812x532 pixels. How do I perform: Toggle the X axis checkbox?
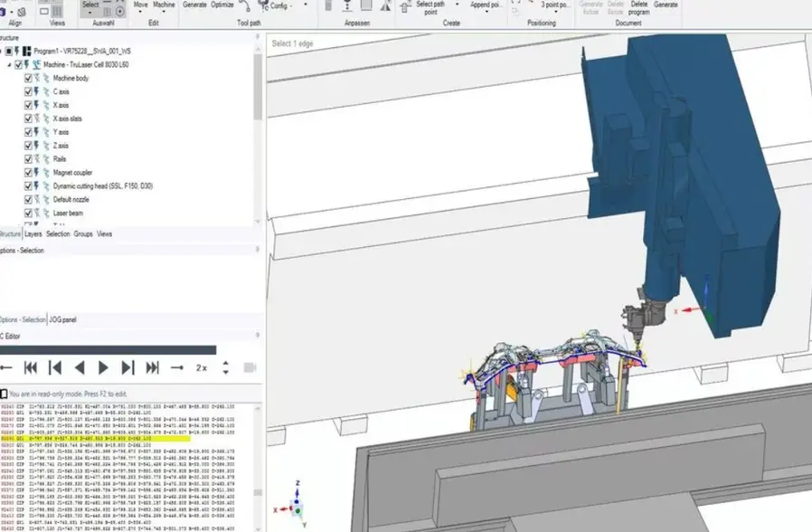click(x=28, y=105)
